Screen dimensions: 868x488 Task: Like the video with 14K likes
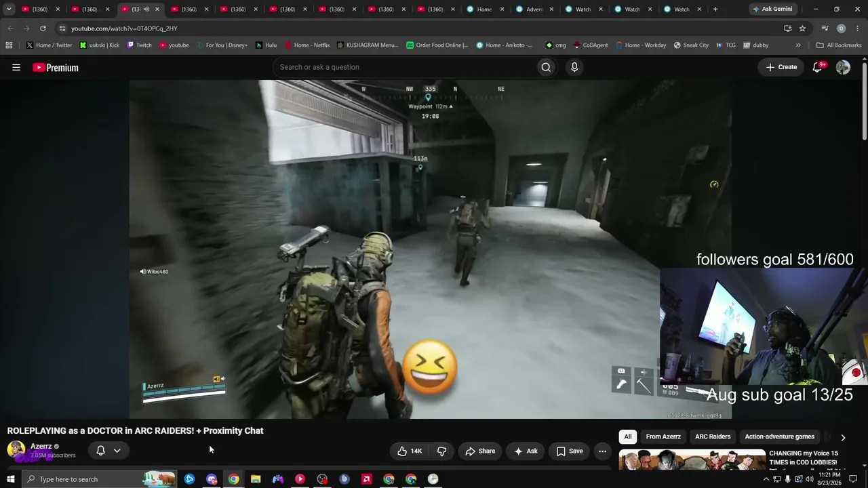coord(410,451)
